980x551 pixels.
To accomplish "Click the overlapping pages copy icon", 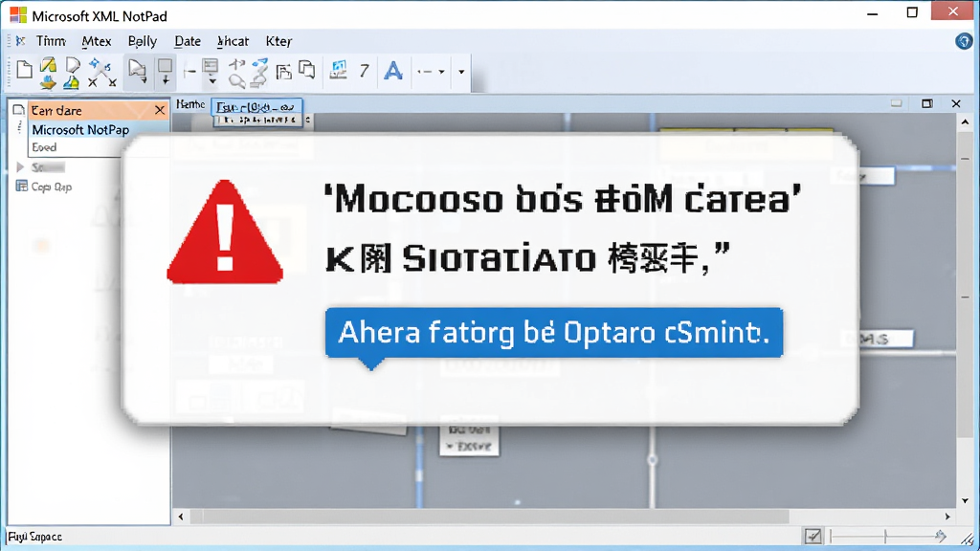I will tap(307, 69).
